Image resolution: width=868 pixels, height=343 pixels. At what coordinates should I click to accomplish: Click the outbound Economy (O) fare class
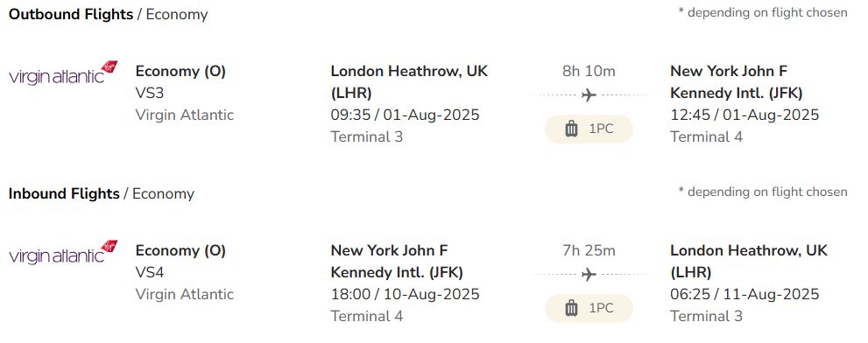tap(180, 72)
